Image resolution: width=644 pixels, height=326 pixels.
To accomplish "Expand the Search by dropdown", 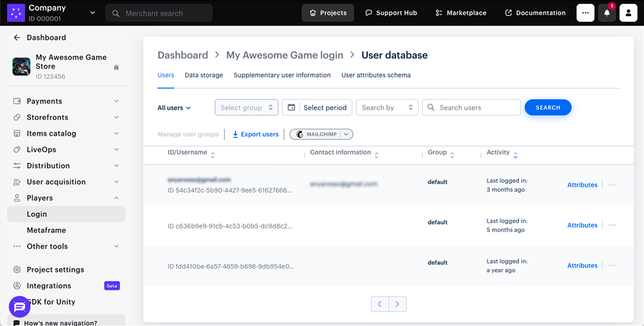I will point(387,107).
